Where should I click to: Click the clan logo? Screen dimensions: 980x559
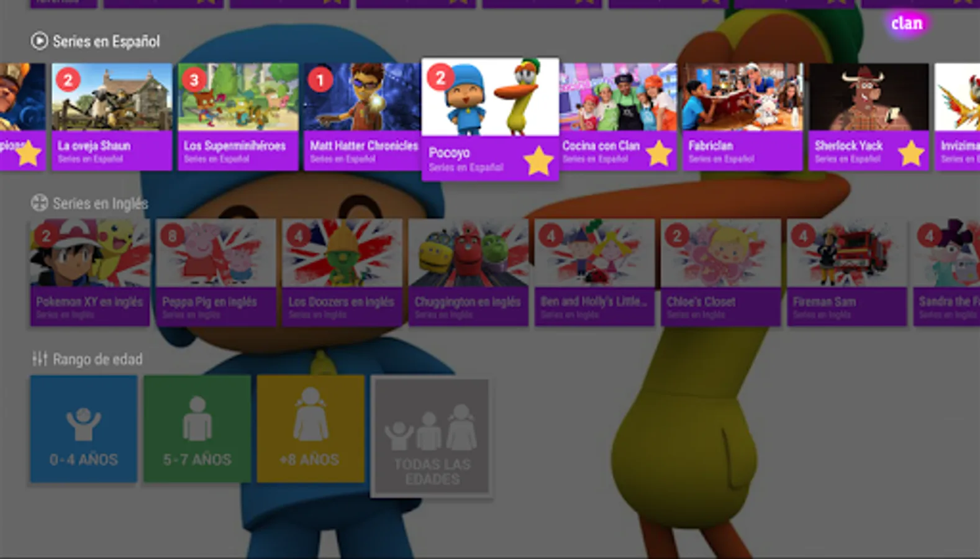pos(907,24)
